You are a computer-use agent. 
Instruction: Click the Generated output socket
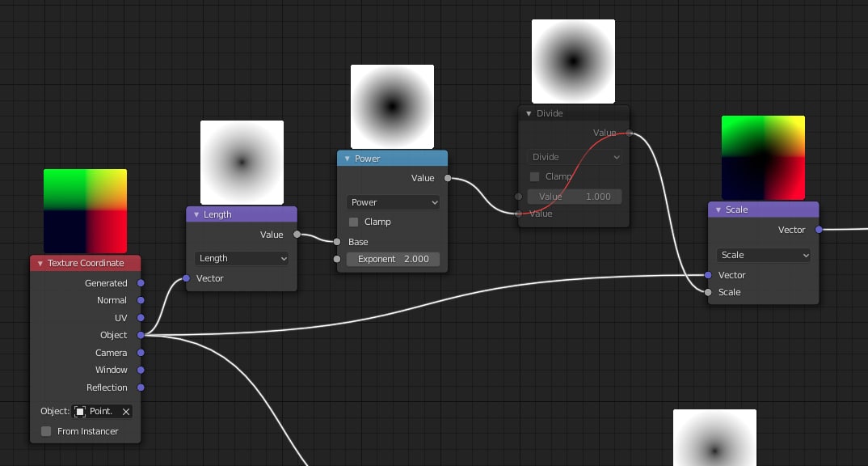141,283
